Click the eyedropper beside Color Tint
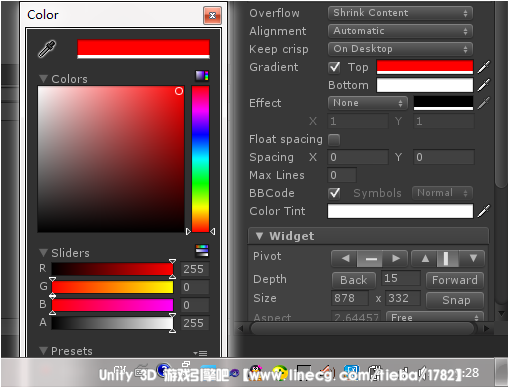 coord(484,211)
